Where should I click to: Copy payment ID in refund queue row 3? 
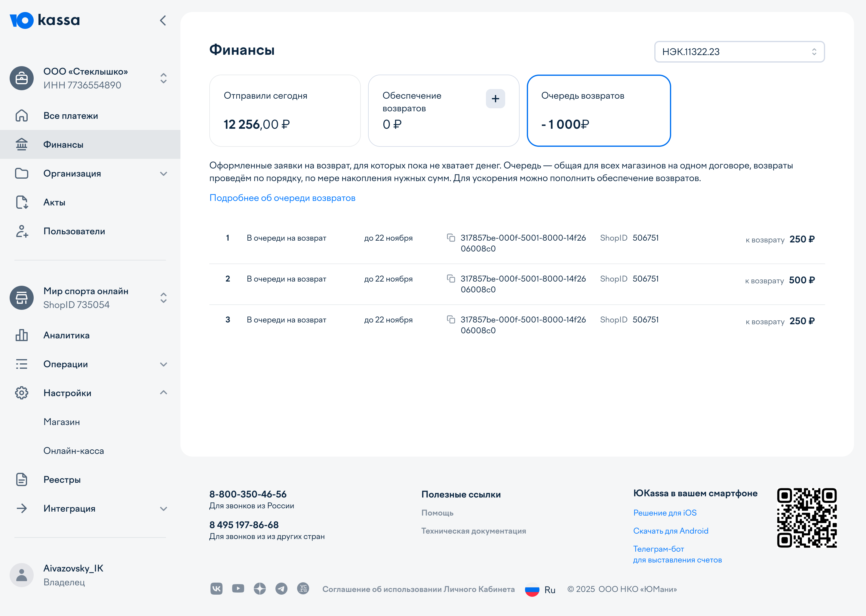(x=451, y=320)
